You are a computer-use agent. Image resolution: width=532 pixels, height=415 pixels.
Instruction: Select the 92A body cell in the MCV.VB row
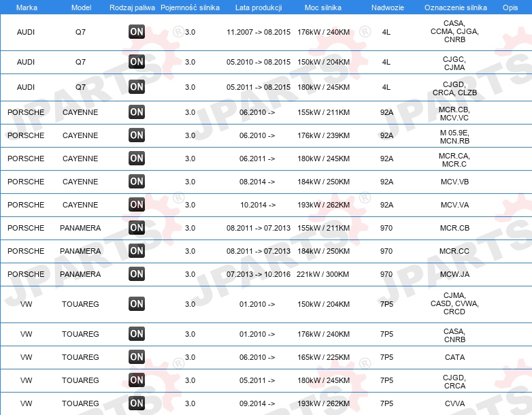coord(386,182)
